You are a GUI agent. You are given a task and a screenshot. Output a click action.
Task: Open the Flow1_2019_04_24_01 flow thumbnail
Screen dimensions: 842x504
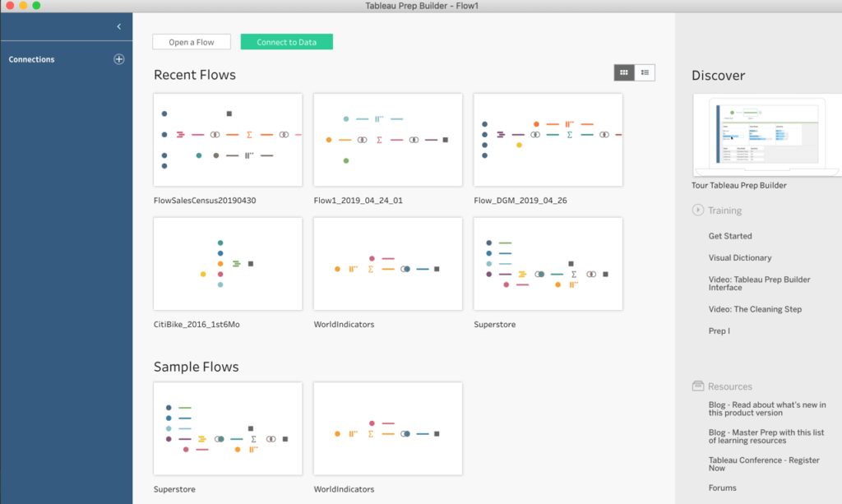click(388, 140)
